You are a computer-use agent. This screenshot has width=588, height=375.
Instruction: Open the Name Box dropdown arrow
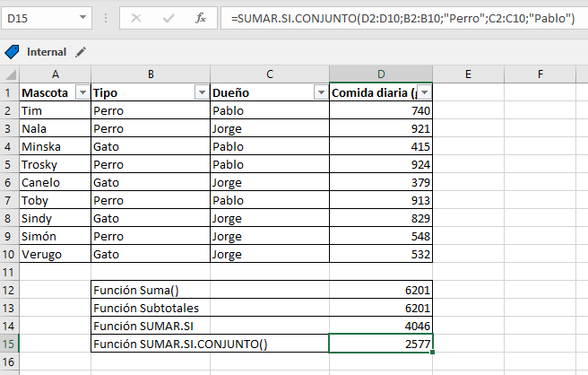click(x=82, y=17)
